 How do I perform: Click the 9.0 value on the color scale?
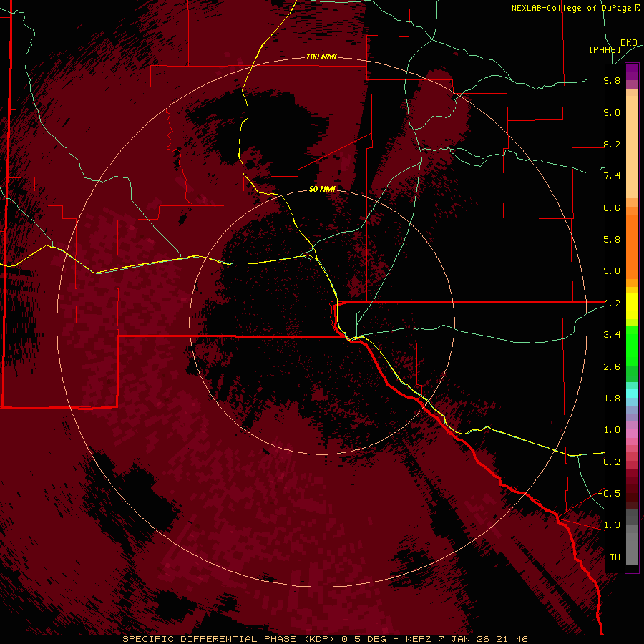click(612, 112)
